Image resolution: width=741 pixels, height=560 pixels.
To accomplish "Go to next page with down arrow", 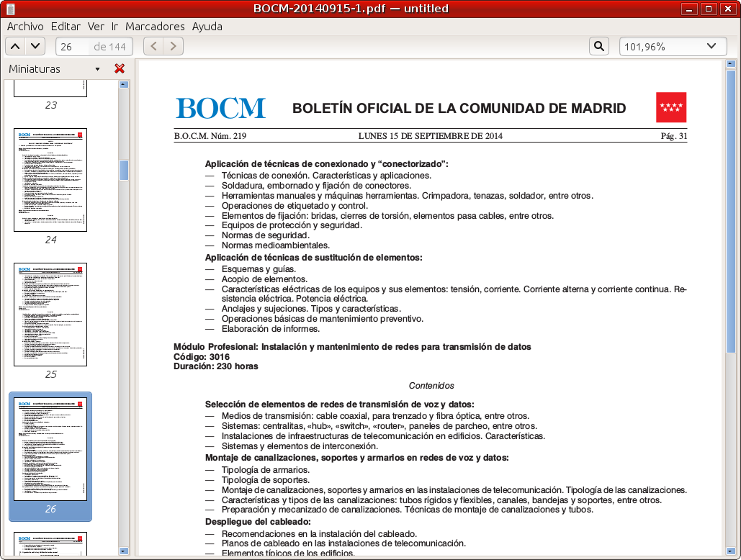I will tap(35, 47).
